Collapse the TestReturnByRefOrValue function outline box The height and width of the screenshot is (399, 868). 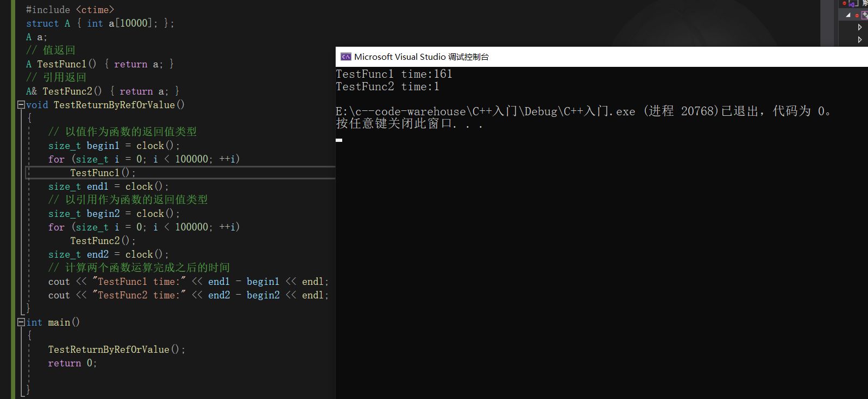21,105
